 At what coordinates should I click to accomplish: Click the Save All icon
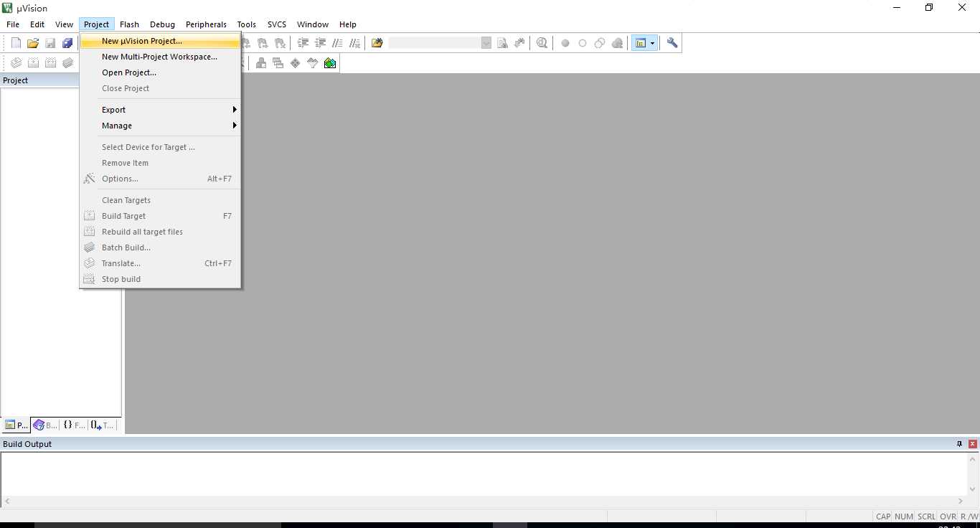(x=67, y=43)
